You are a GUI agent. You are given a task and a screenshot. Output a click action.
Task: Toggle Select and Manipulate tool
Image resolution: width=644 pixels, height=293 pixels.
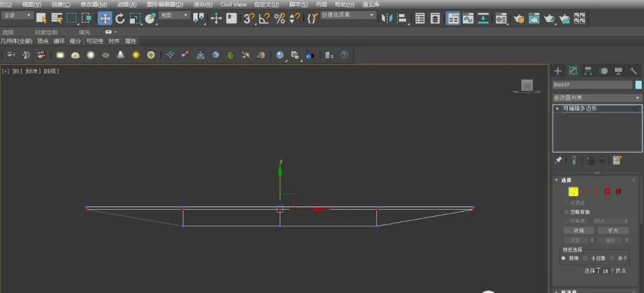[x=216, y=18]
